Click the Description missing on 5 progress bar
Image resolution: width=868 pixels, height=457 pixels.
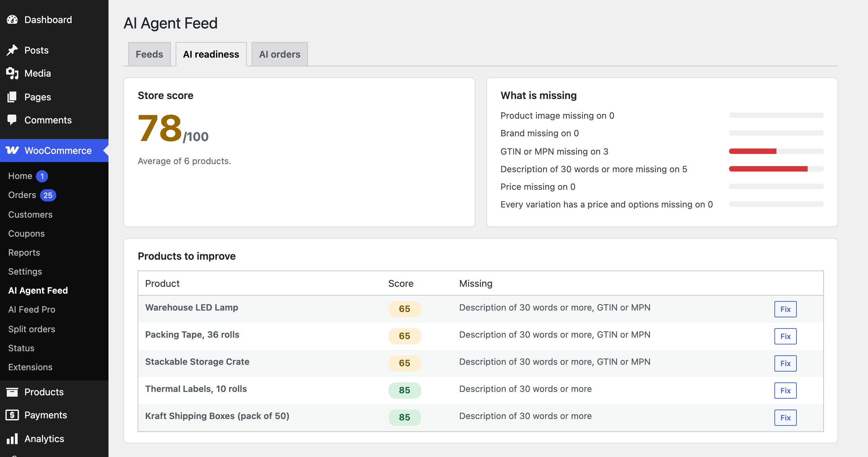coord(776,169)
